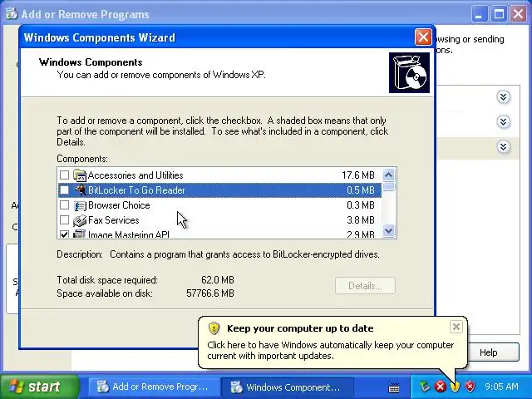
Task: Click the 17.6 MB size value
Action: [358, 175]
